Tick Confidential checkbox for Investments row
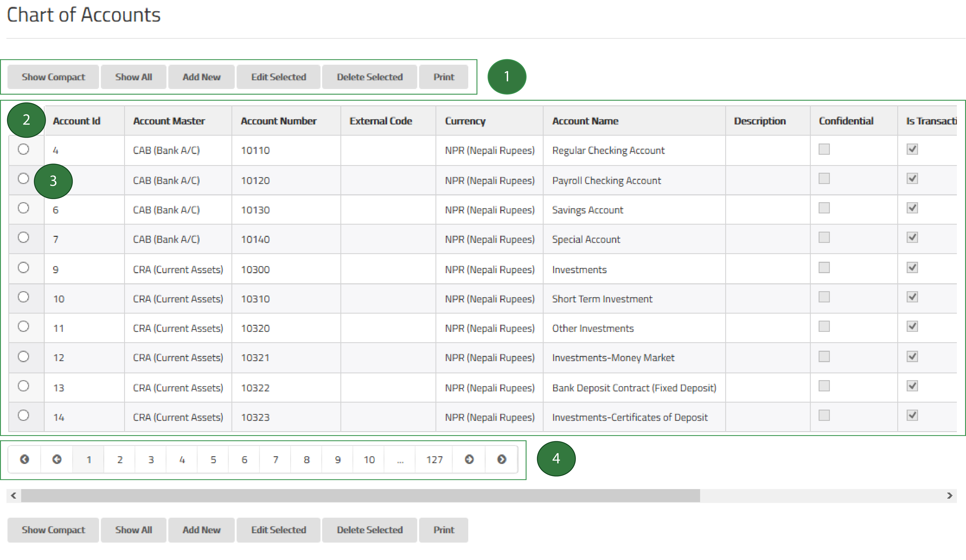The width and height of the screenshot is (966, 560). coord(824,267)
